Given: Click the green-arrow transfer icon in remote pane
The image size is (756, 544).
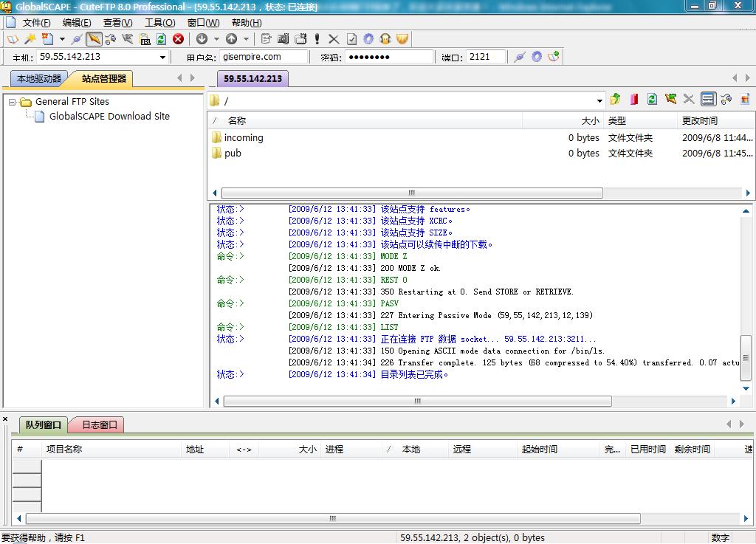Looking at the screenshot, I should coord(670,99).
